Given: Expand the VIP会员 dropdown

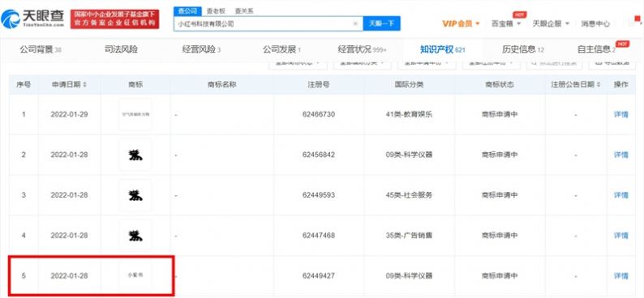Looking at the screenshot, I should [x=461, y=23].
